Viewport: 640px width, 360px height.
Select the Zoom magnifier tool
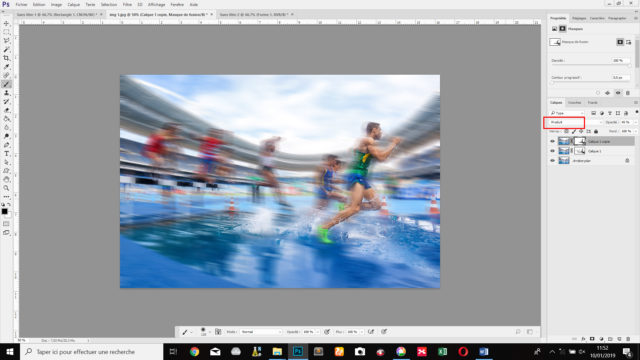(6, 188)
